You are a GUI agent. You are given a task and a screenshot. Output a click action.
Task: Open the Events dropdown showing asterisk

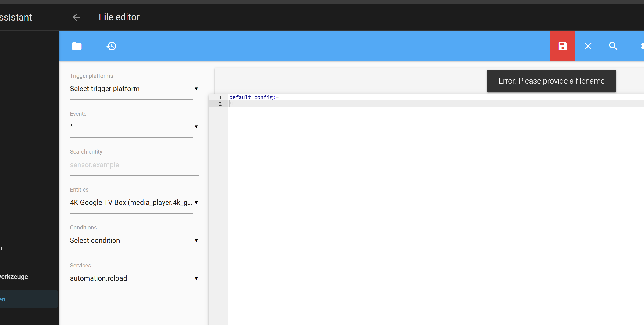pyautogui.click(x=134, y=127)
